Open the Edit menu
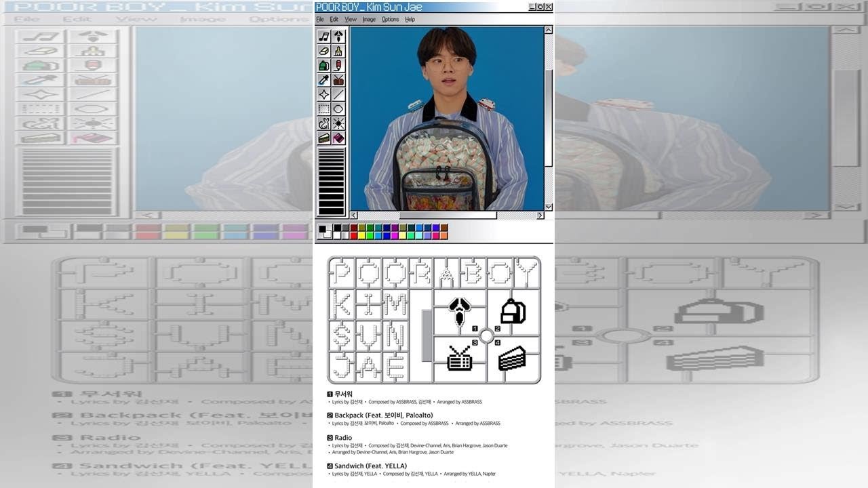 tap(334, 20)
